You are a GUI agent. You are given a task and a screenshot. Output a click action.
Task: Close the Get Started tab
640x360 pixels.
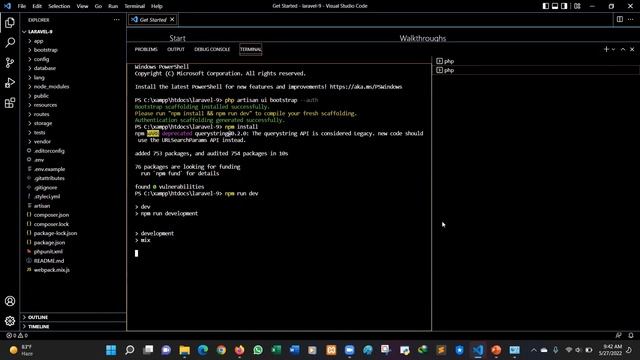[x=172, y=20]
